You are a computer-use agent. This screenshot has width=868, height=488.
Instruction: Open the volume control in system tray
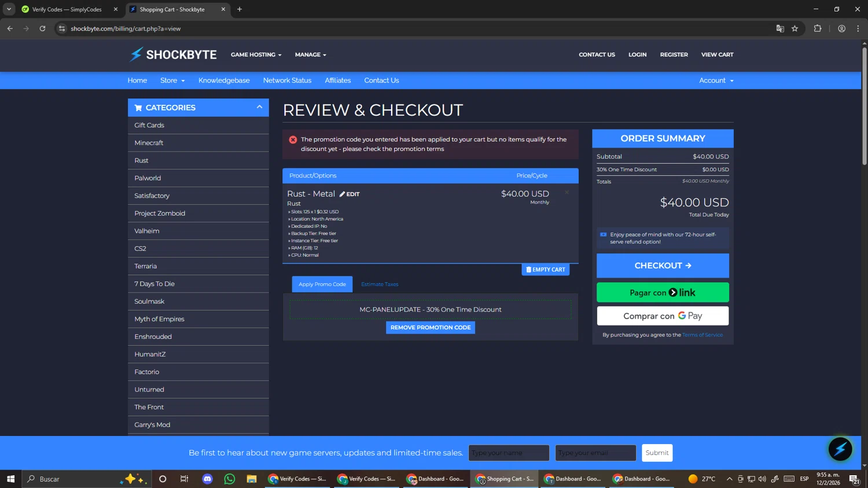pyautogui.click(x=762, y=479)
